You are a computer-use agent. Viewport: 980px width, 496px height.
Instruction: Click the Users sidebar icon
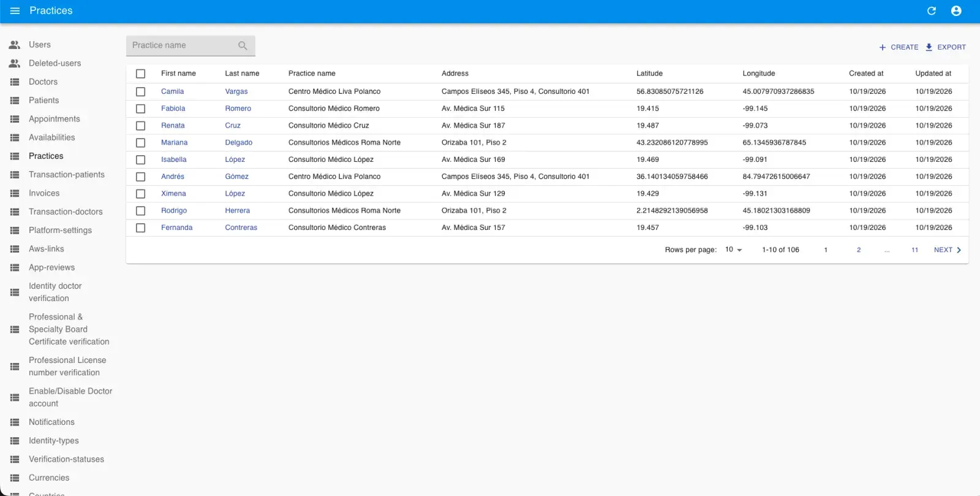coord(15,45)
